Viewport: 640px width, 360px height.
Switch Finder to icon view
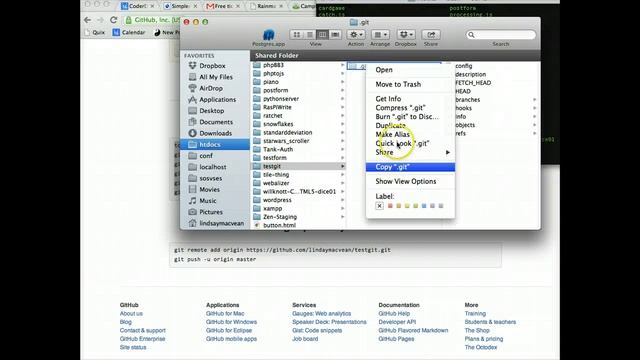[297, 35]
